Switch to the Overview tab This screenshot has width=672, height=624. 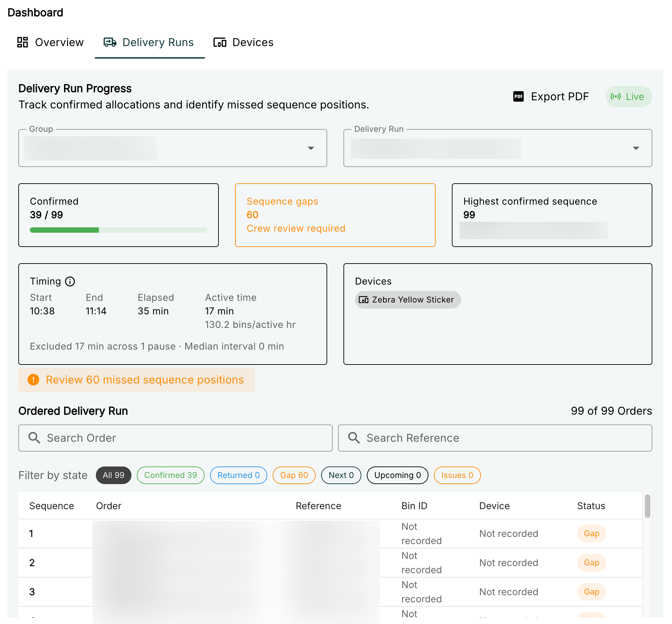[50, 42]
